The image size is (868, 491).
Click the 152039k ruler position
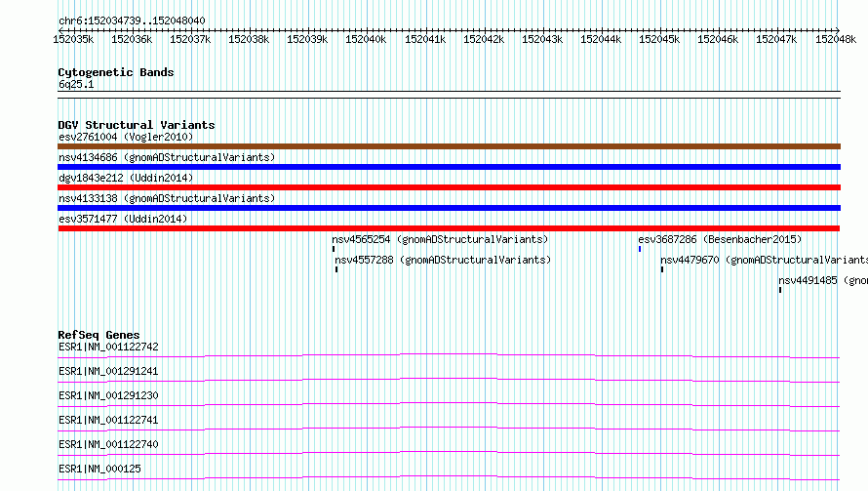click(x=307, y=39)
